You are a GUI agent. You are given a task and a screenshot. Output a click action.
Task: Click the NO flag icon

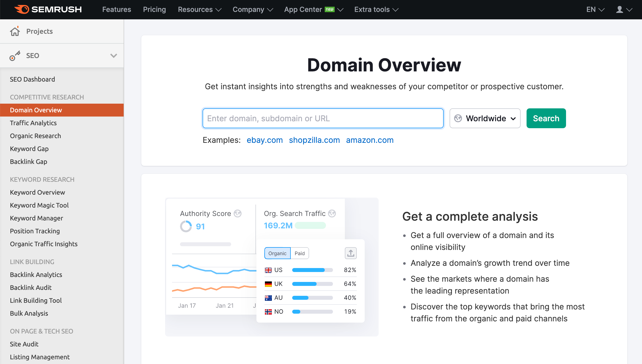pyautogui.click(x=268, y=312)
